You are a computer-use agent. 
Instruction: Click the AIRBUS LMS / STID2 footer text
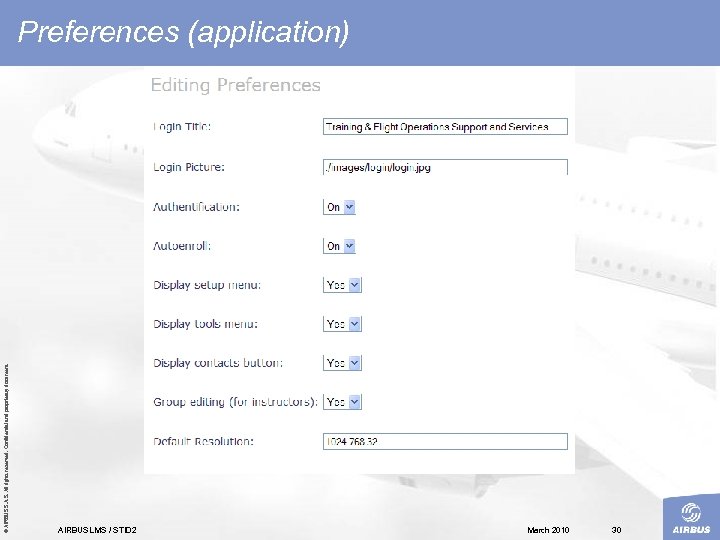coord(97,530)
